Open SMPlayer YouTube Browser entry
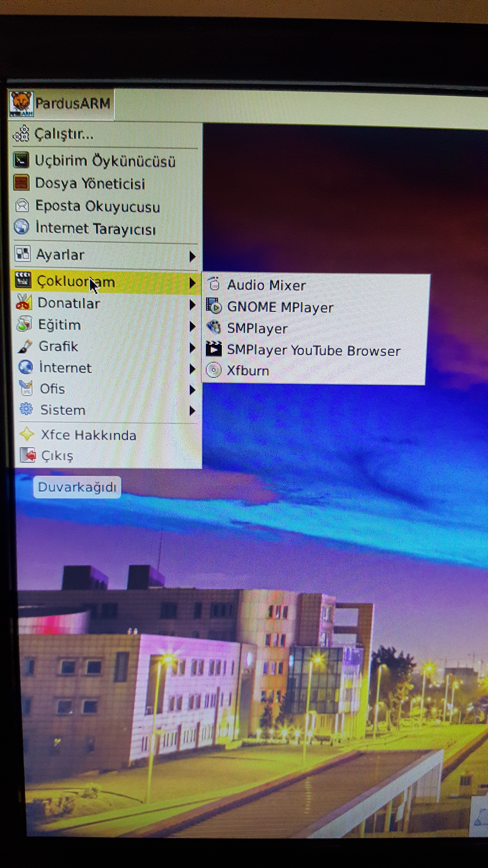This screenshot has width=488, height=868. click(315, 351)
